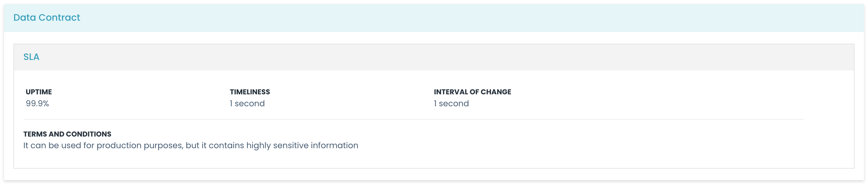Select the INTERVAL OF CHANGE label
The height and width of the screenshot is (184, 868).
[x=472, y=92]
